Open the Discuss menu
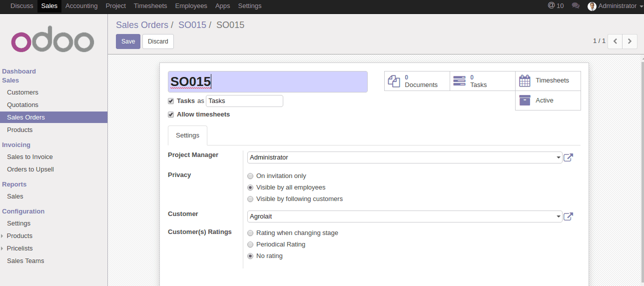 22,6
